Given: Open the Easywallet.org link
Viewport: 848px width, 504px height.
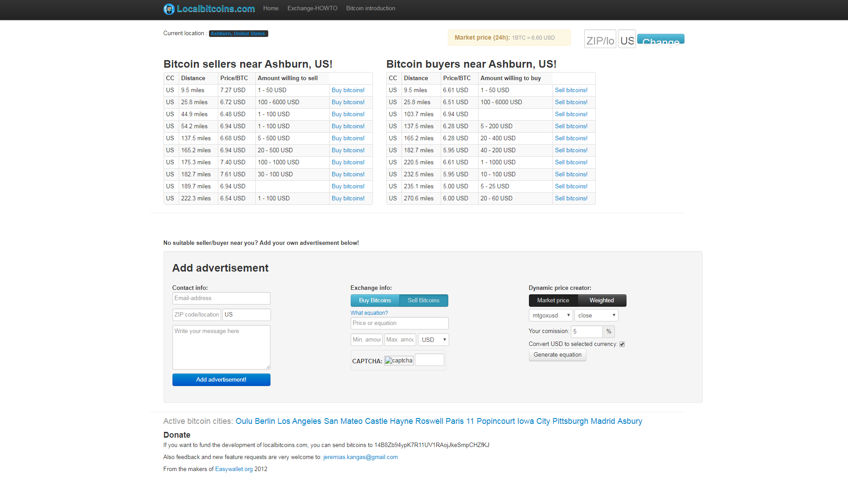Looking at the screenshot, I should (x=234, y=469).
